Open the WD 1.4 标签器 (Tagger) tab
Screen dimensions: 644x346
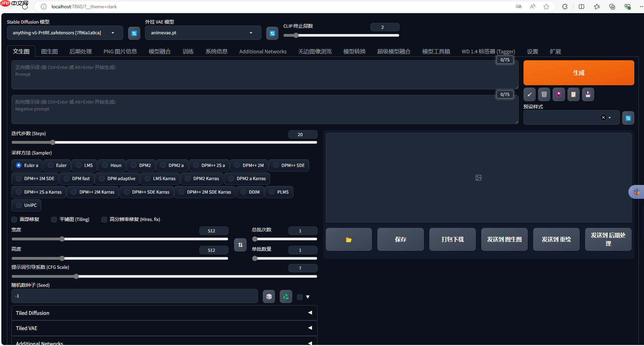pos(488,51)
